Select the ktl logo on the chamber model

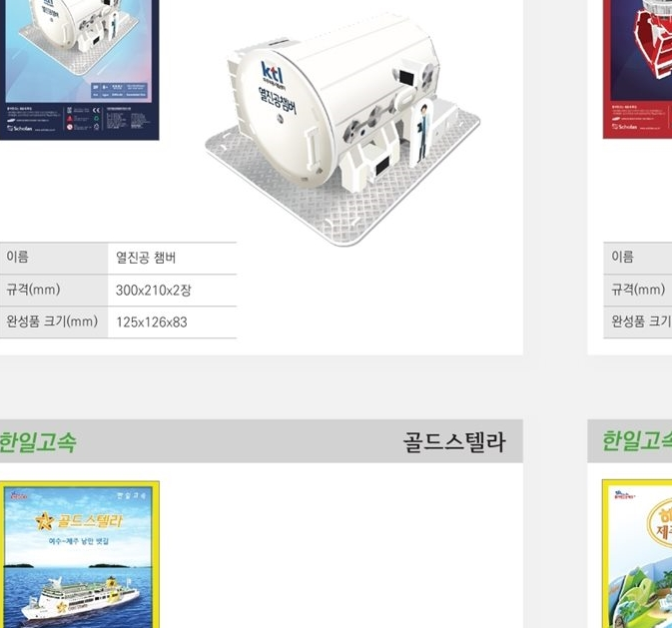tap(273, 74)
